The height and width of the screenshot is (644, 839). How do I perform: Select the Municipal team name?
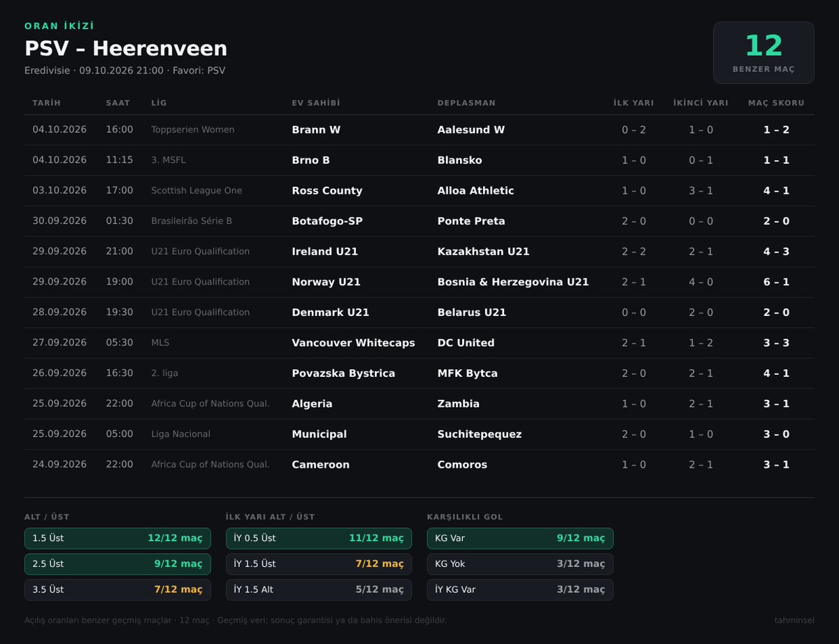pos(319,434)
